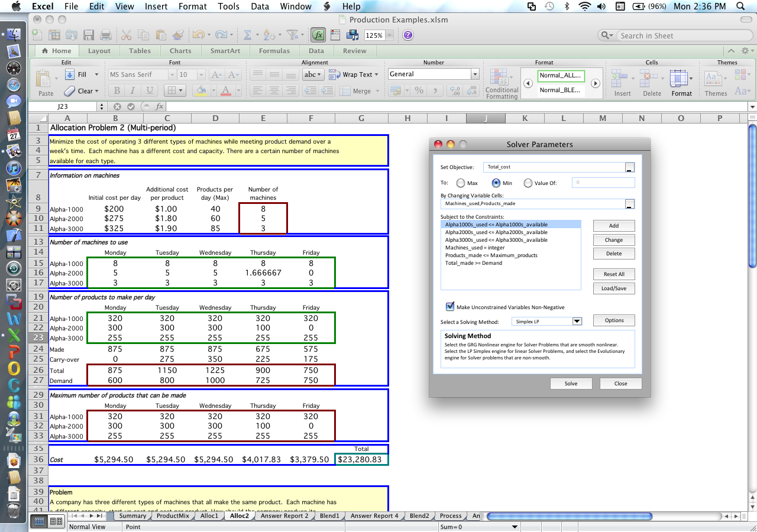Viewport: 757px width, 532px height.
Task: Uncheck Make Unconstrained Variables Non-Negative
Action: click(x=451, y=307)
